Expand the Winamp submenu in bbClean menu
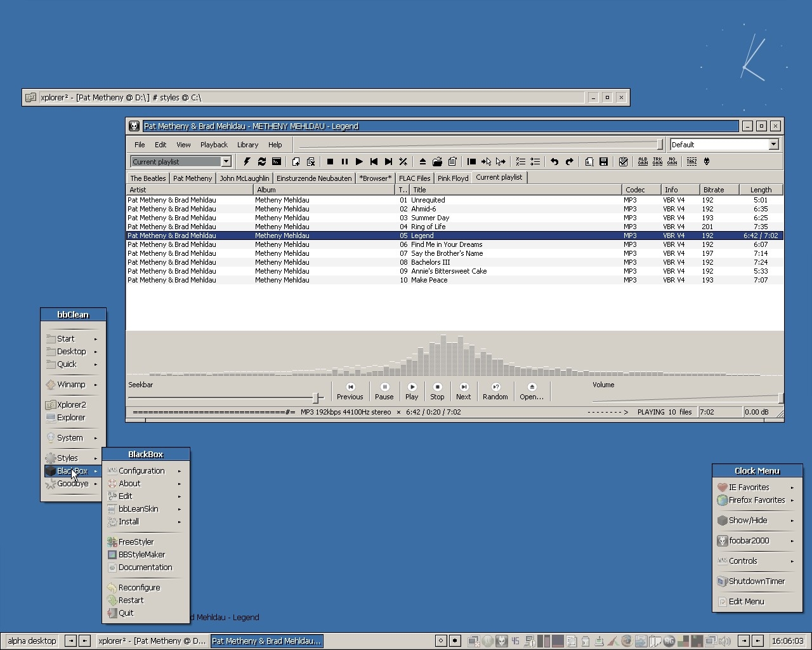 pos(70,385)
